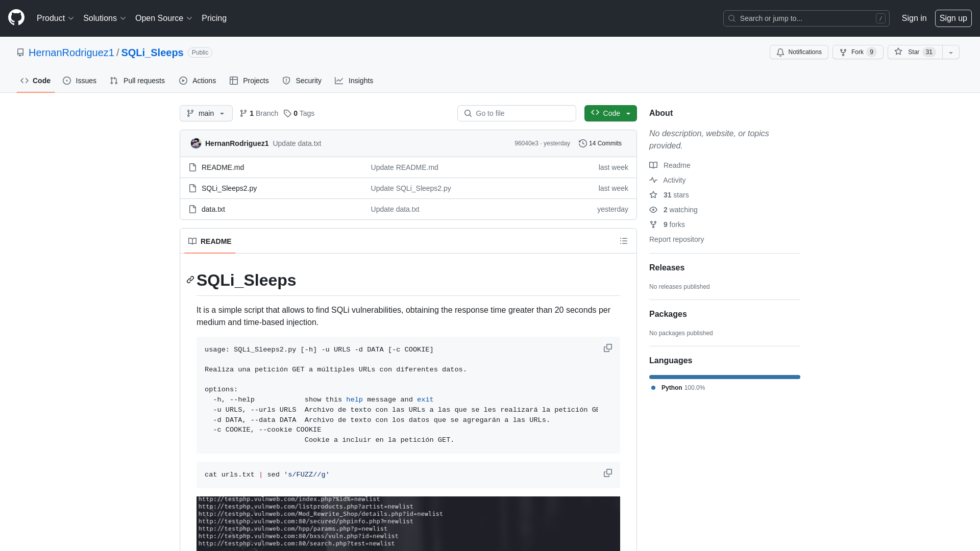This screenshot has height=551, width=980.
Task: Click the Security tab icon
Action: [286, 81]
